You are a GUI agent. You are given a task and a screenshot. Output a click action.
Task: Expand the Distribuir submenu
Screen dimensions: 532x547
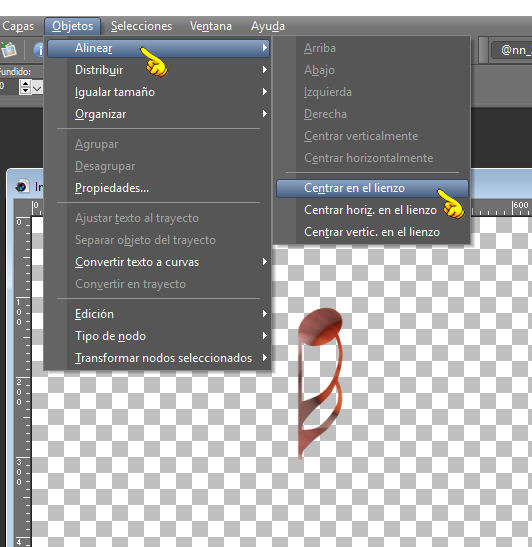click(159, 70)
